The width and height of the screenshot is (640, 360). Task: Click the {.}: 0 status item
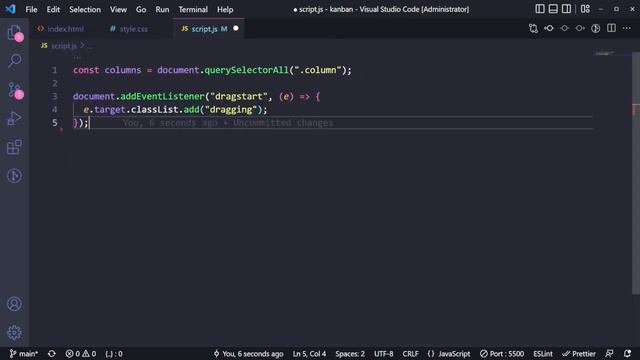(113, 354)
